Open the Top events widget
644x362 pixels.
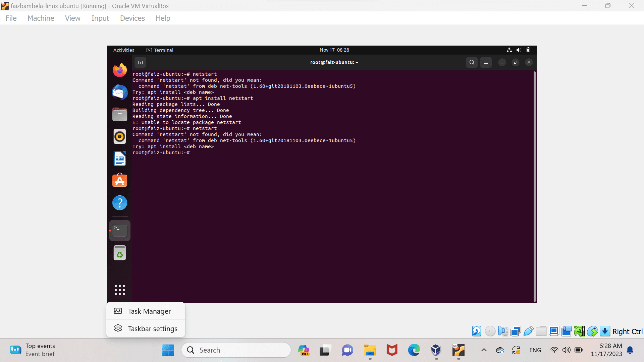click(x=33, y=350)
